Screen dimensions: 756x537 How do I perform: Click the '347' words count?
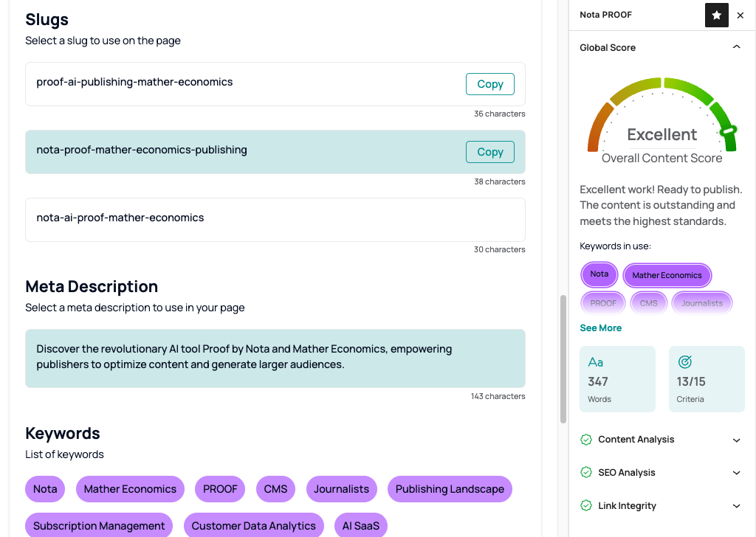click(598, 382)
